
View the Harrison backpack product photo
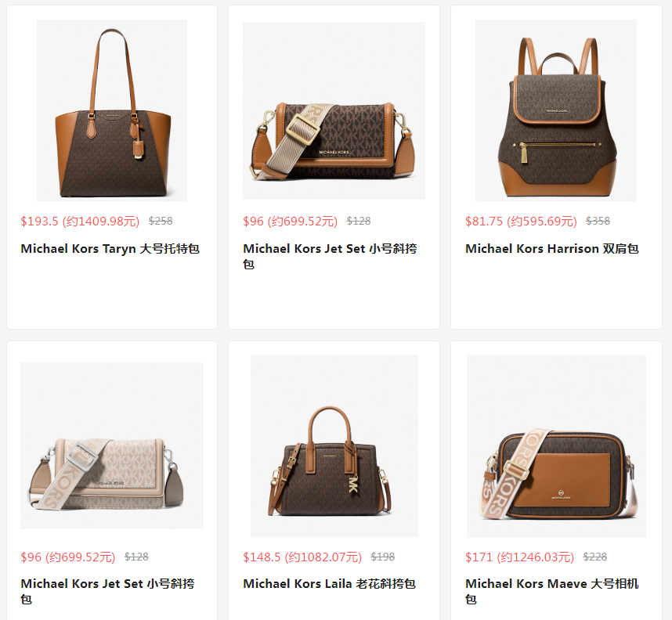point(556,110)
